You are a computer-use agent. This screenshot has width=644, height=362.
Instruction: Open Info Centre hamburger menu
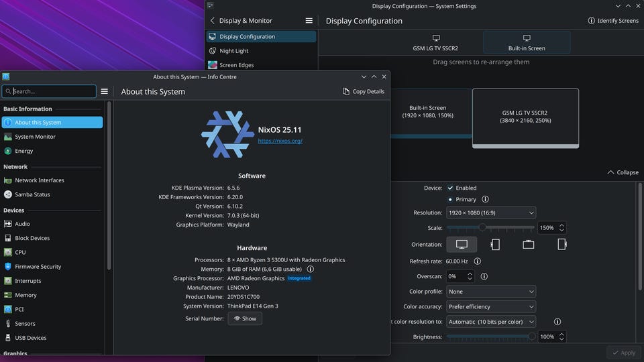click(x=105, y=91)
